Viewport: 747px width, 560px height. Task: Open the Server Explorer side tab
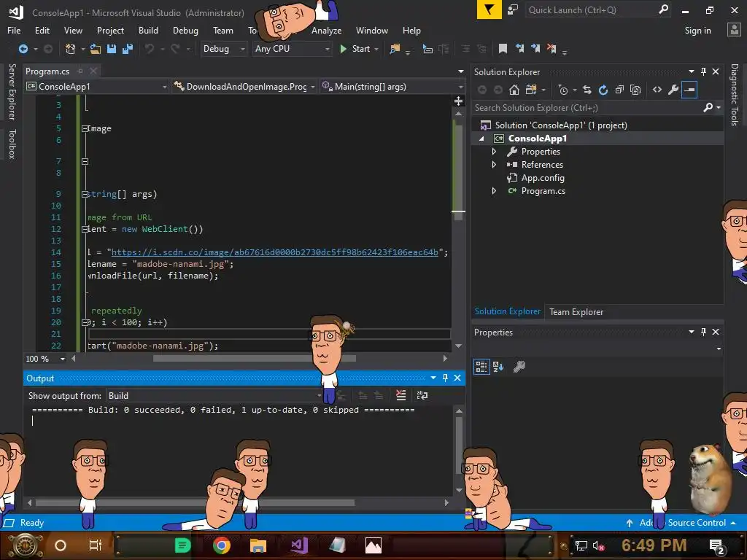[12, 92]
